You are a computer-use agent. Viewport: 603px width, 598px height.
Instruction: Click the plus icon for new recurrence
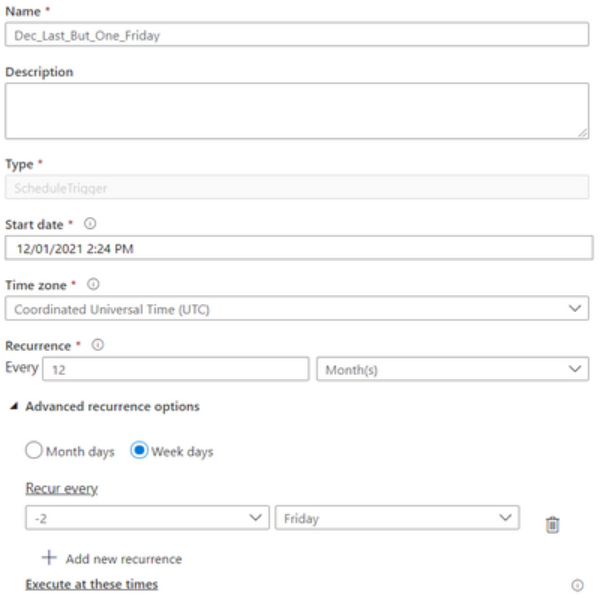pos(49,558)
